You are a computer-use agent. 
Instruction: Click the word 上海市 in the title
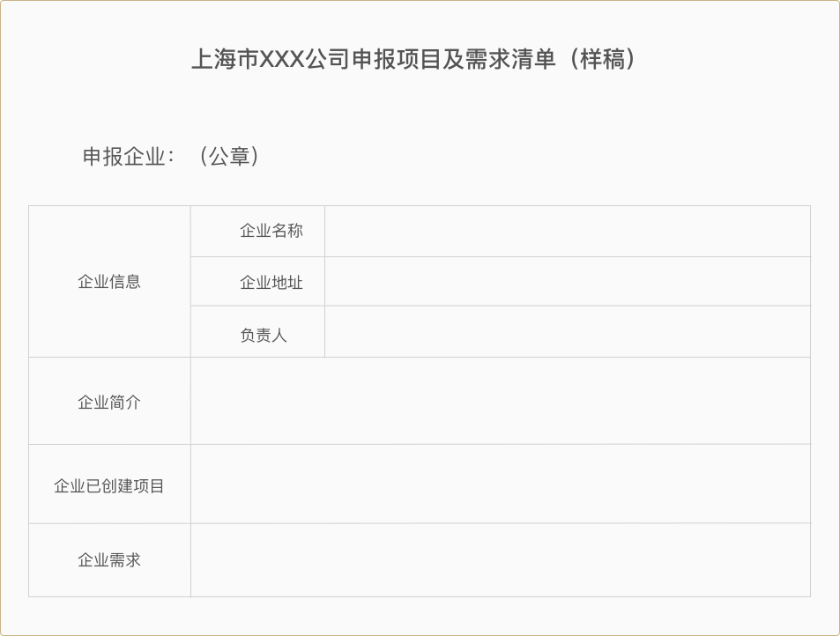click(x=225, y=60)
